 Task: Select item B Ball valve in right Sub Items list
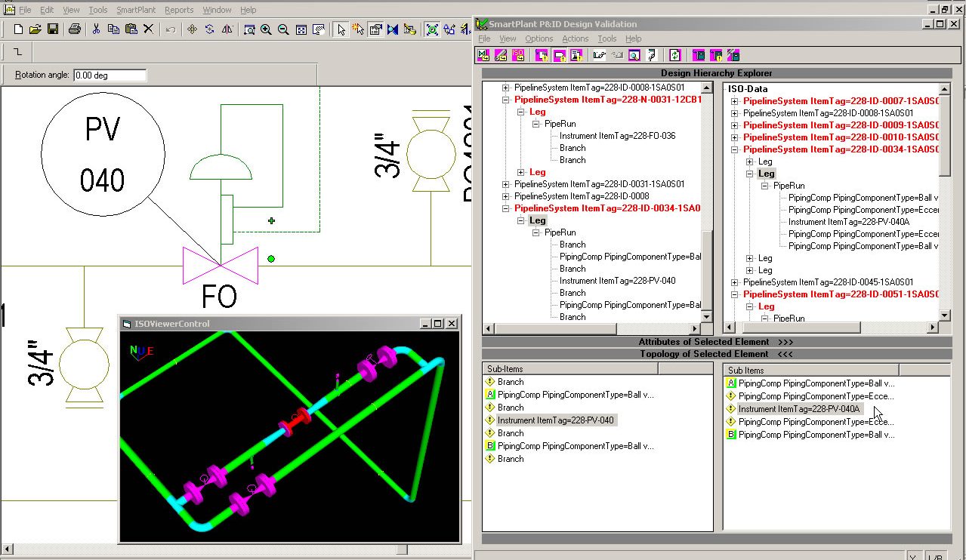816,435
